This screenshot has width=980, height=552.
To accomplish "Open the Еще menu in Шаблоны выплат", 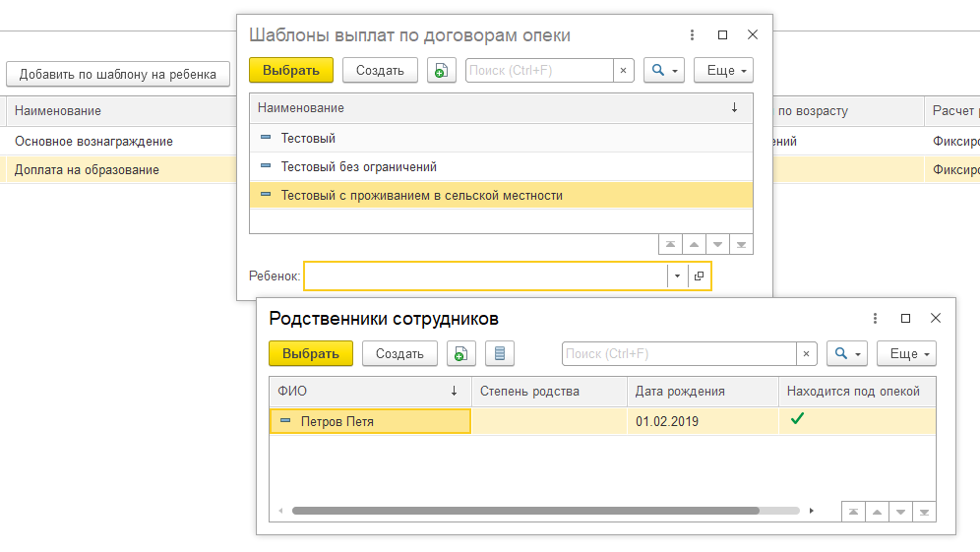I will pos(723,71).
